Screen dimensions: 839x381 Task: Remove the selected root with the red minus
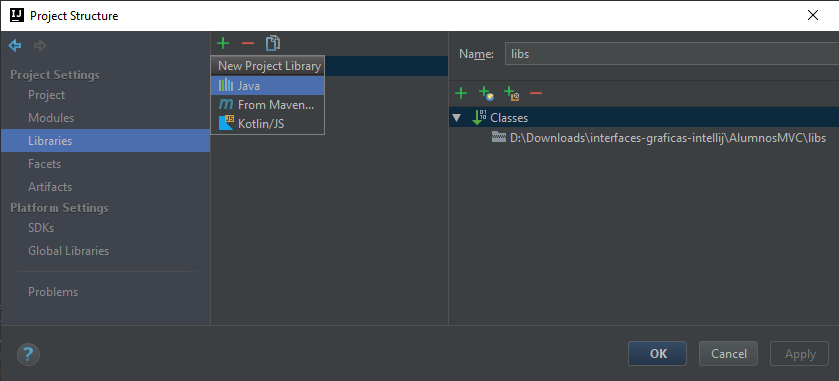(x=536, y=94)
